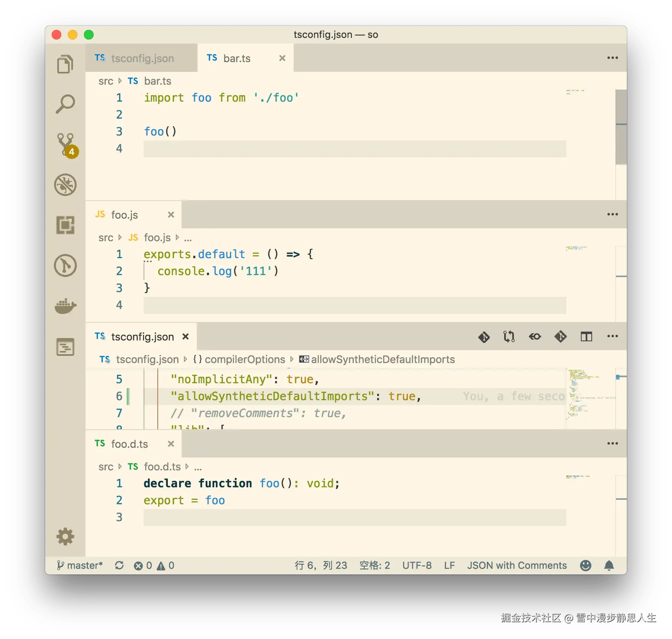672x639 pixels.
Task: Open the Extensions view in activity bar
Action: click(x=65, y=225)
